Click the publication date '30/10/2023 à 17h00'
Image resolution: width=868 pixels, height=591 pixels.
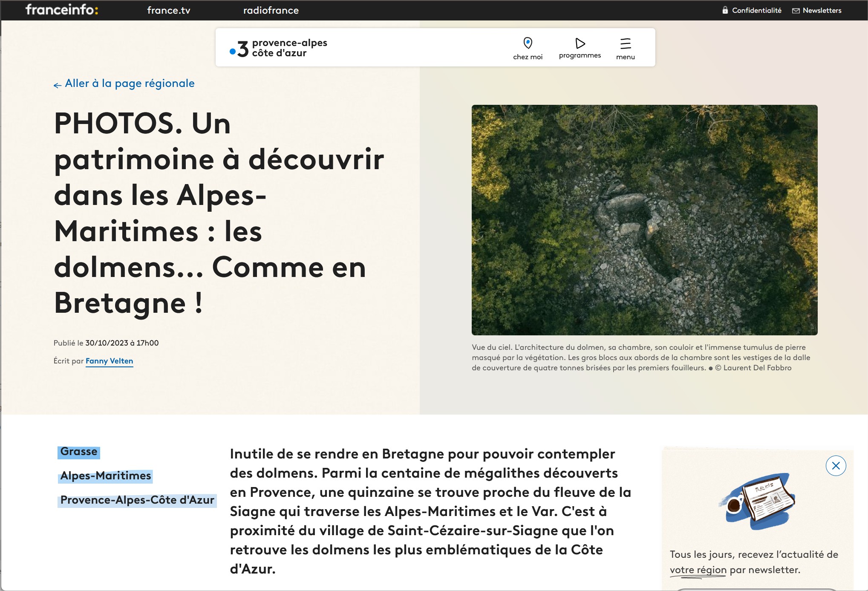point(122,343)
